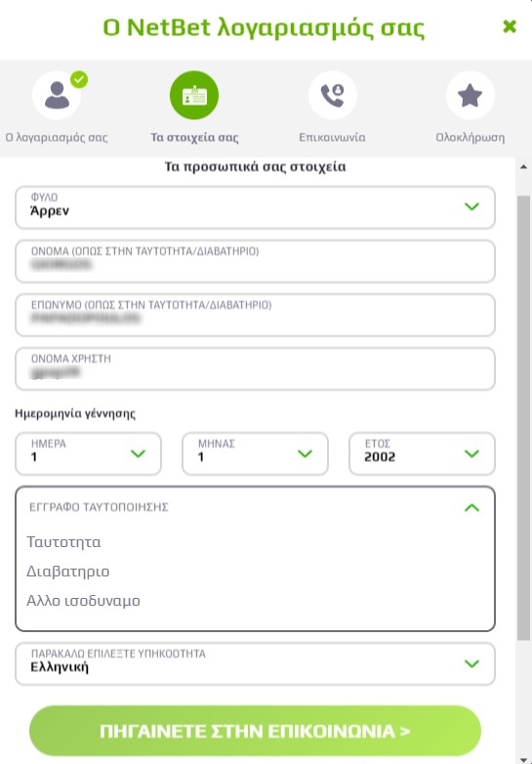Screen dimensions: 532x764
Task: Open the phone contact step icon
Action: pyautogui.click(x=333, y=95)
